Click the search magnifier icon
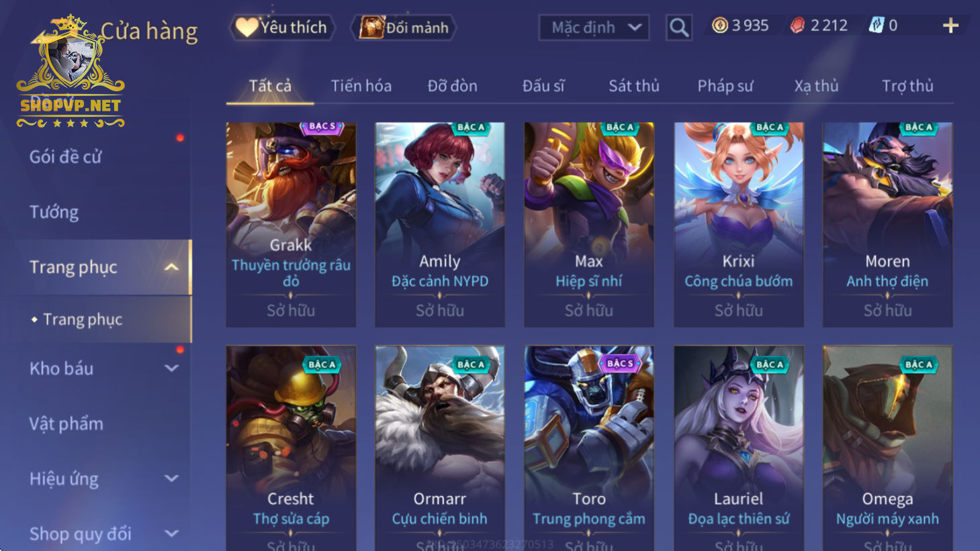 (x=678, y=28)
